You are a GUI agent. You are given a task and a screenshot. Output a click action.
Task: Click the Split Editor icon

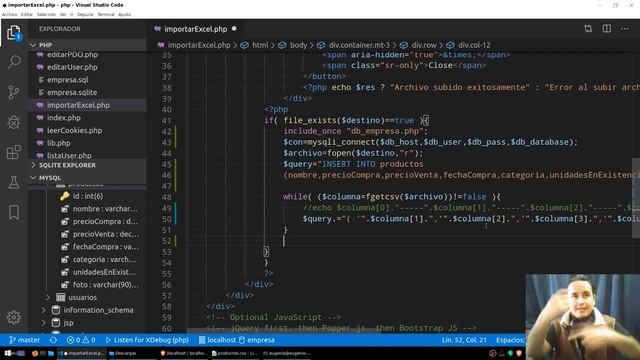point(607,29)
